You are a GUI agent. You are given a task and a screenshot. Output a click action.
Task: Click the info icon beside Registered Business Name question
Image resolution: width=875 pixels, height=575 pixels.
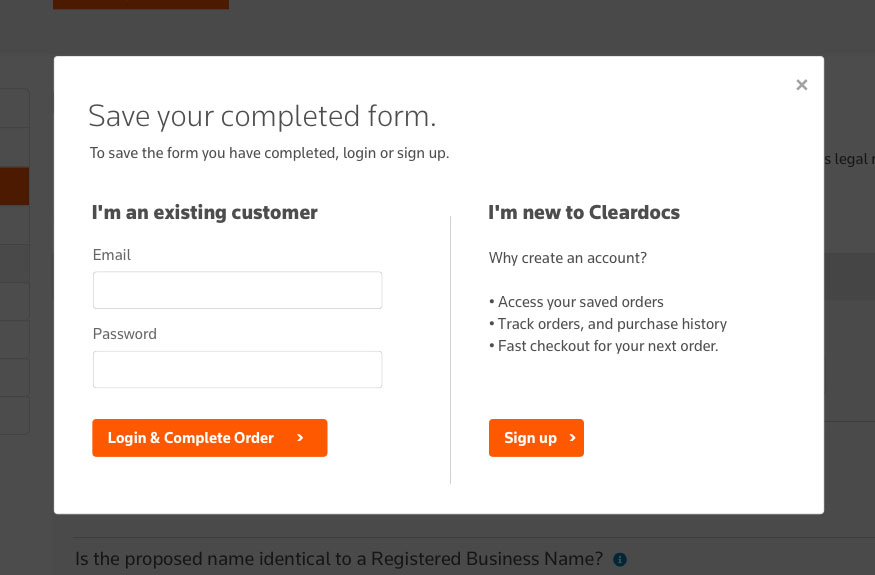(x=619, y=559)
